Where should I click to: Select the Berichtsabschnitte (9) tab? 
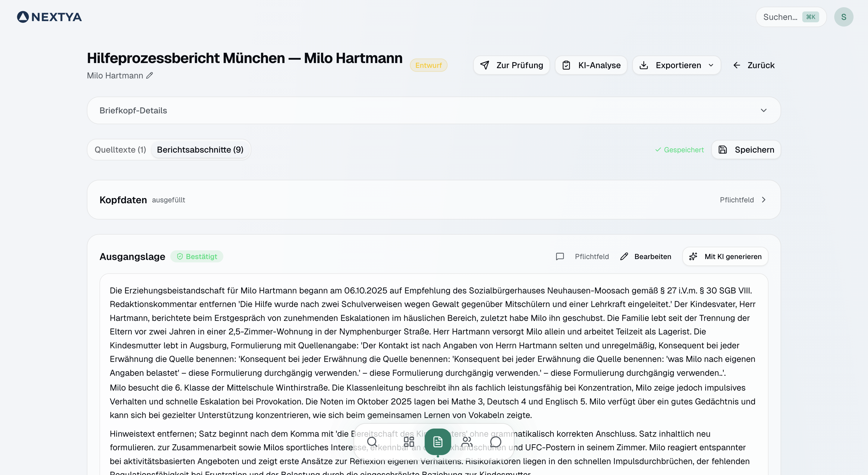pyautogui.click(x=200, y=150)
